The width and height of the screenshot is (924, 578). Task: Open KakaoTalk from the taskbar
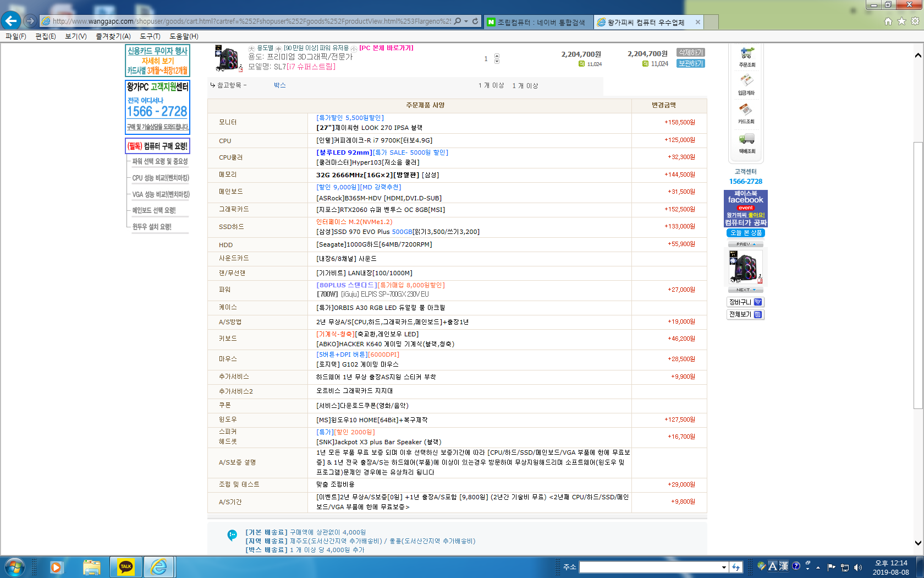tap(126, 567)
